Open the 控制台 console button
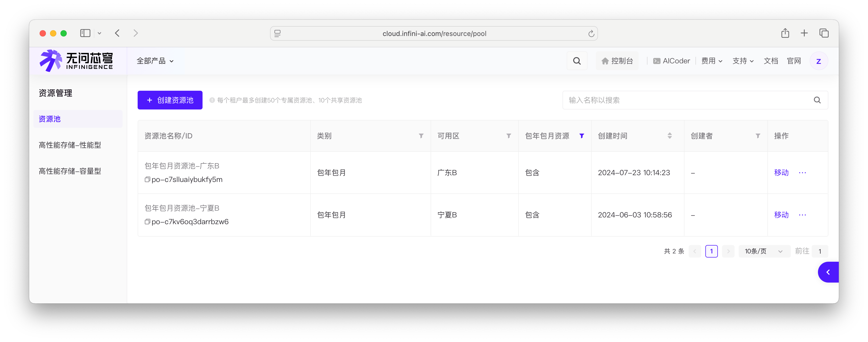The height and width of the screenshot is (342, 868). pos(617,61)
